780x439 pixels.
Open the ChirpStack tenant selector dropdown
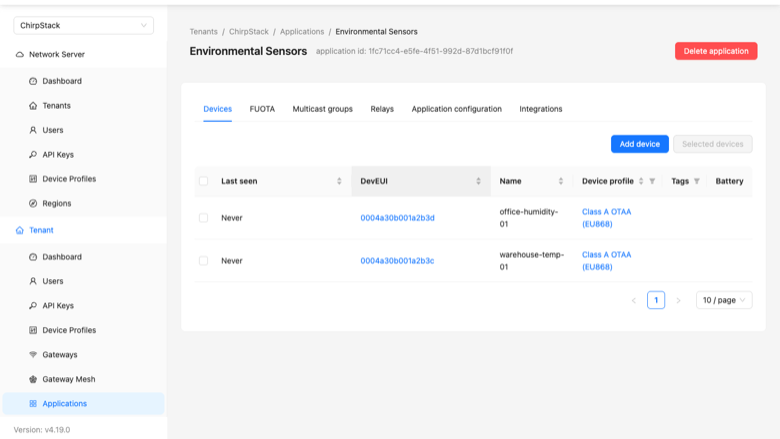click(84, 25)
